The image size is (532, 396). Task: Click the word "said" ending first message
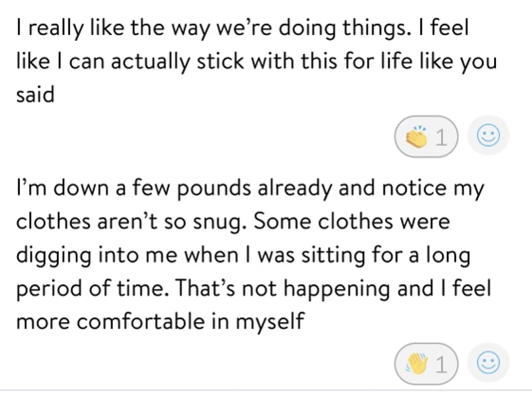[x=36, y=94]
